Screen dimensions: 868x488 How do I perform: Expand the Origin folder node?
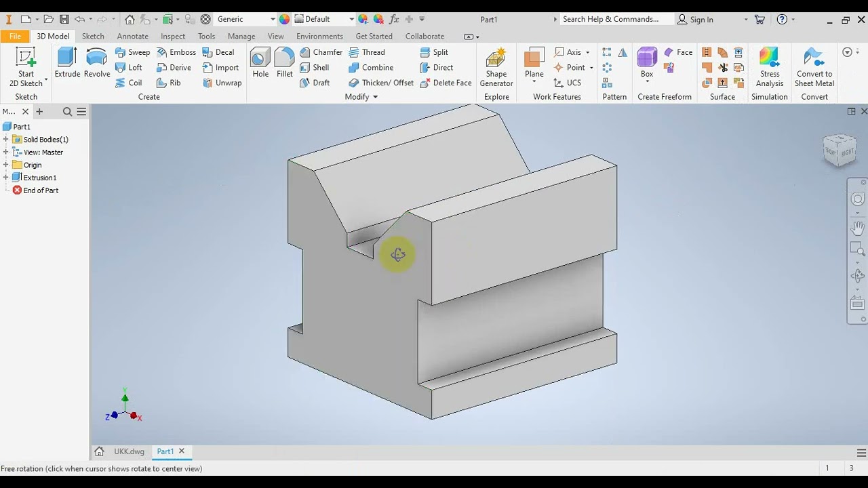click(x=6, y=165)
